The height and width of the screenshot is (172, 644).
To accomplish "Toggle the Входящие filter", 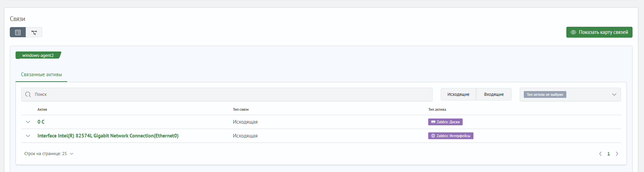I will (x=494, y=94).
